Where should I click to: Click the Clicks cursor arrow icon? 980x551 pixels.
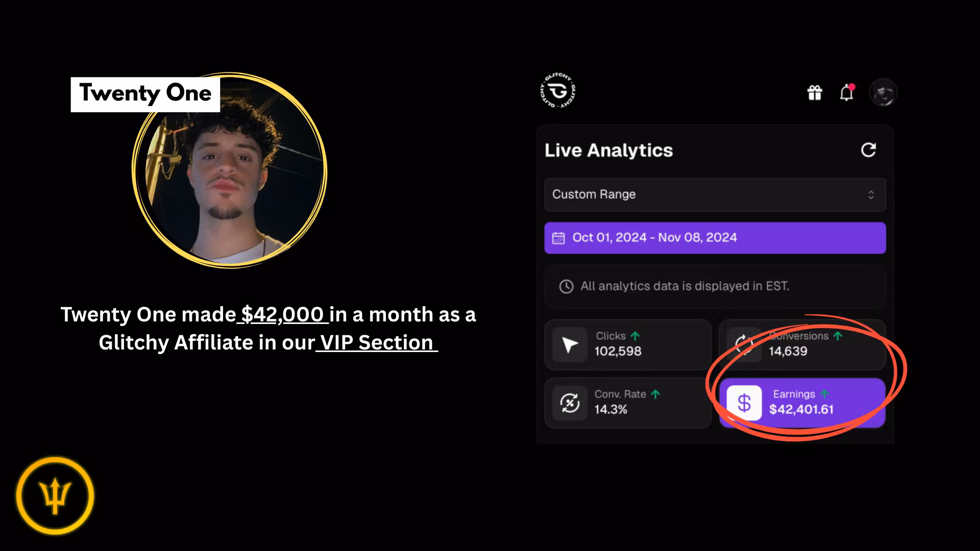click(570, 345)
